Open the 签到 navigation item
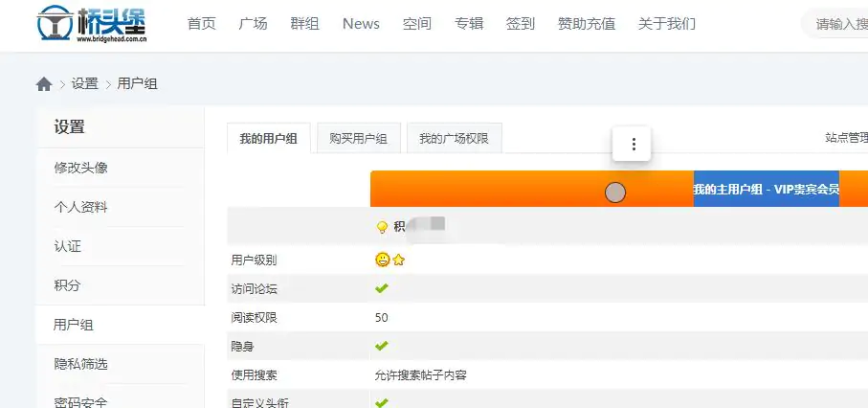868x408 pixels. (521, 24)
